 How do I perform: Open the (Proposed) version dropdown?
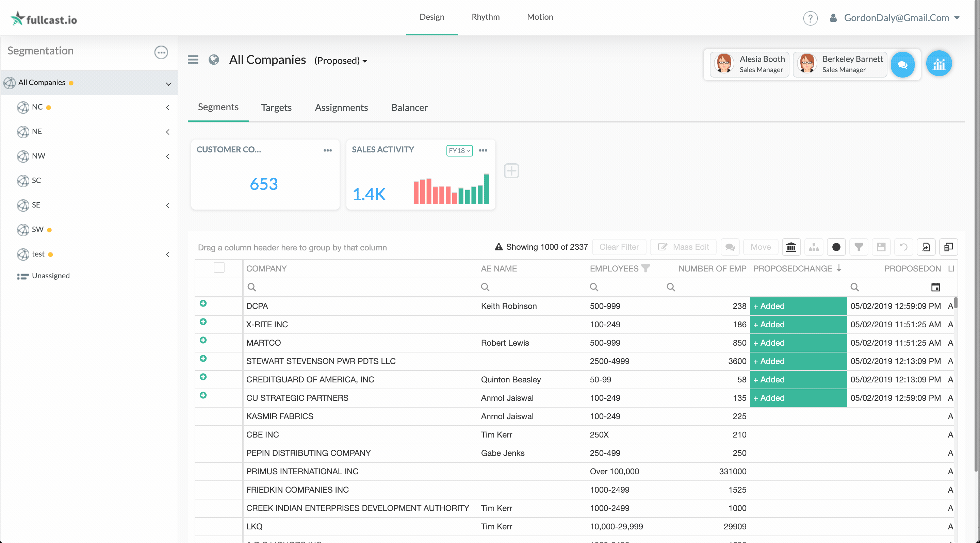341,61
